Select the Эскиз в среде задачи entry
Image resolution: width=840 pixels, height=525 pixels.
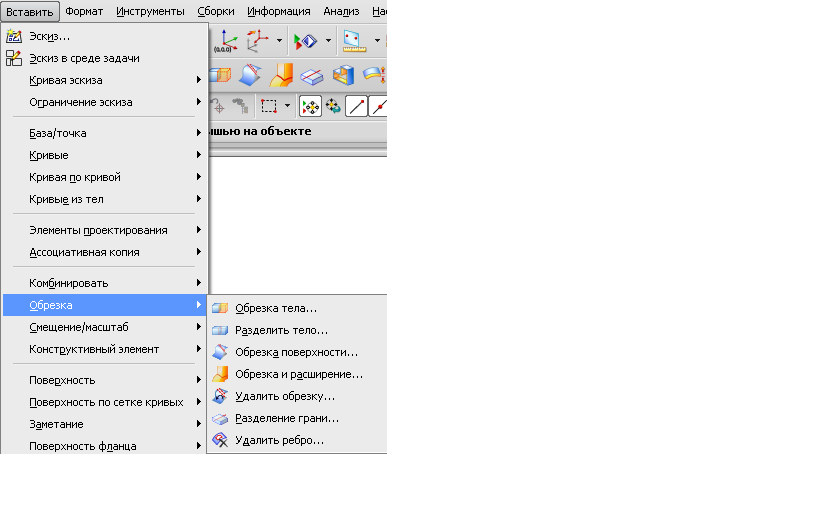(104, 58)
